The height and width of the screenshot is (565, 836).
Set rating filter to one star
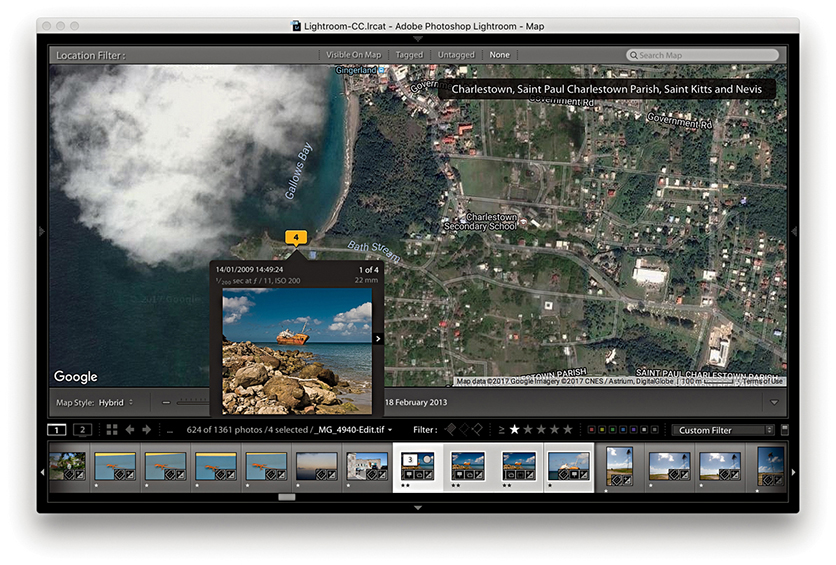click(x=515, y=430)
